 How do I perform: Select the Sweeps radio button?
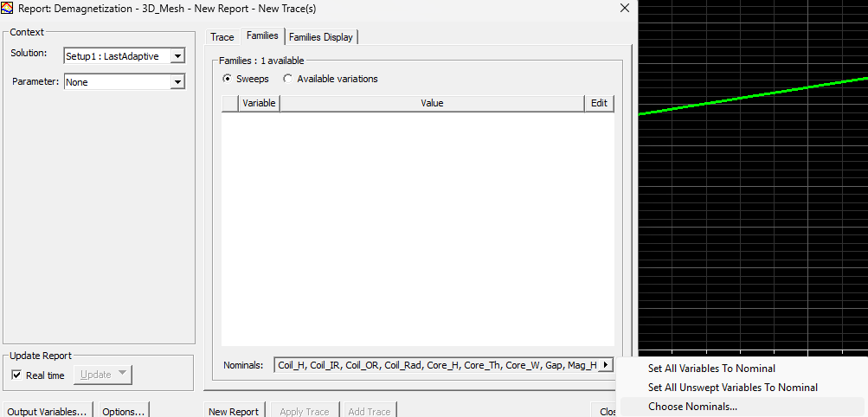click(228, 79)
